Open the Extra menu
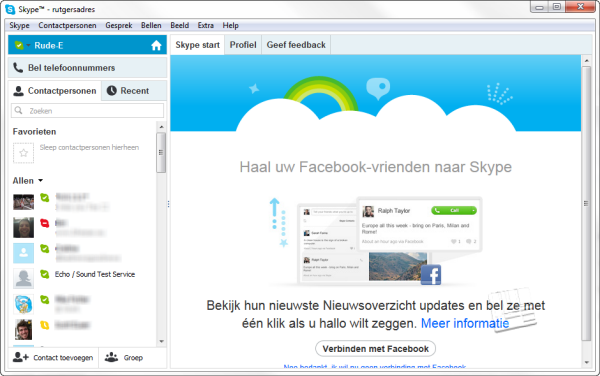This screenshot has height=376, width=600. coord(205,25)
